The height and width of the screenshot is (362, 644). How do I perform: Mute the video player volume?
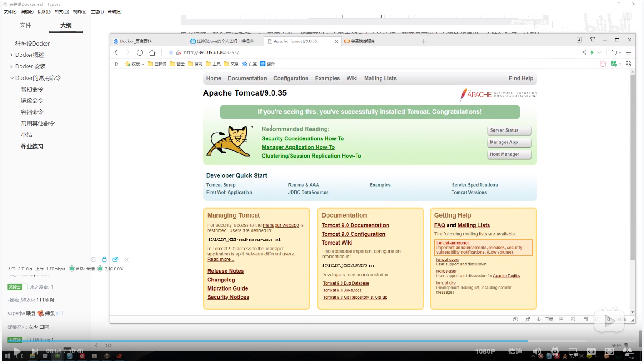(x=537, y=352)
